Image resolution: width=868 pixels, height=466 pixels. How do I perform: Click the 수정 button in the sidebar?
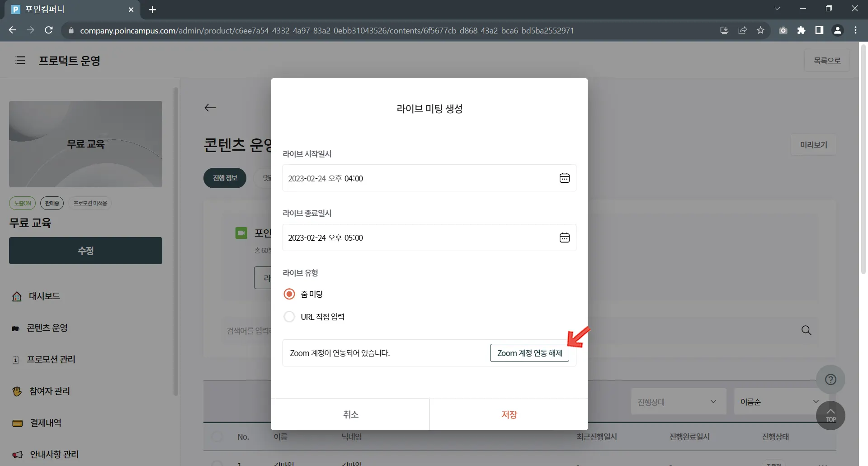tap(85, 251)
